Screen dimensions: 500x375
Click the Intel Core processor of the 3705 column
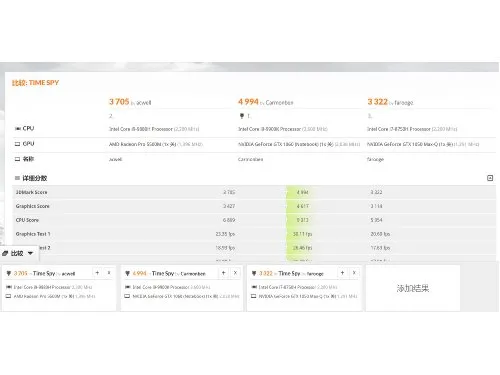coord(154,129)
